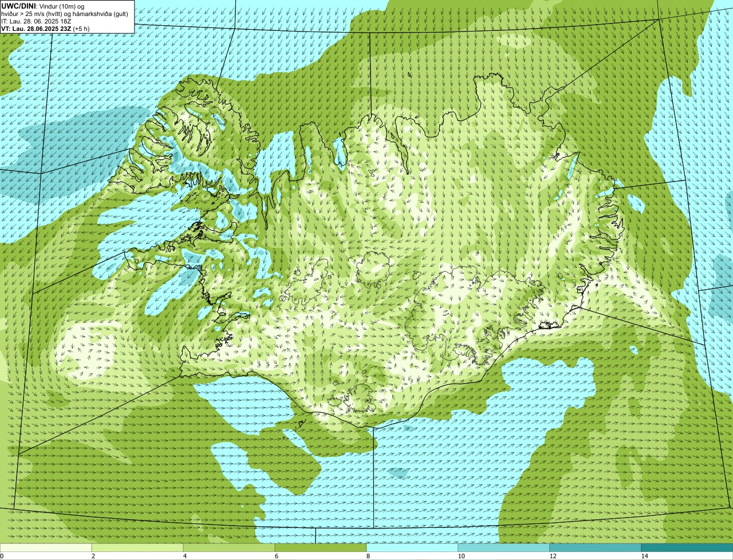Click the pale yellow 0–2 m/s legend swatch
Screen dimensions: 733x560
[46, 547]
